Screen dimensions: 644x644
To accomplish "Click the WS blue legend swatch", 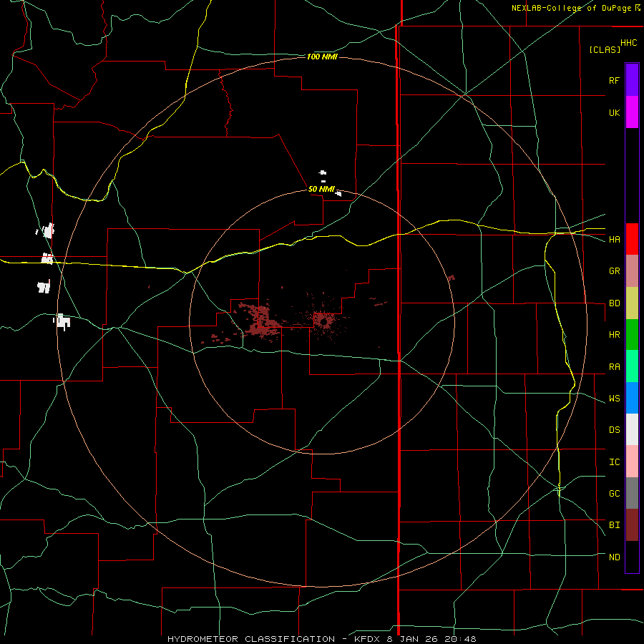I will click(x=632, y=398).
